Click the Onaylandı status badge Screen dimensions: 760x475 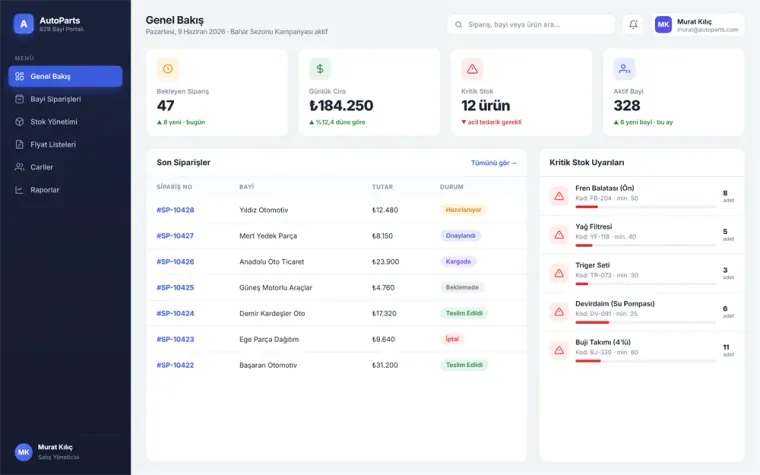pyautogui.click(x=460, y=236)
